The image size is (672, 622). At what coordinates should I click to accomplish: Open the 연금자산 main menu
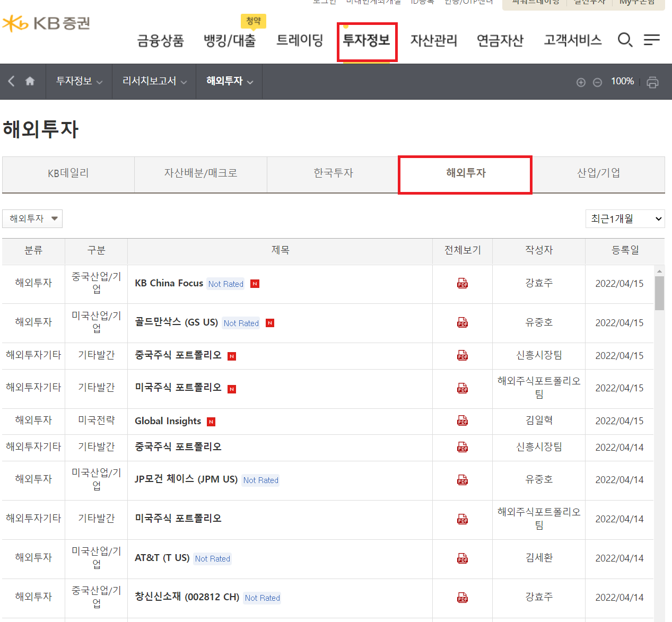pos(500,40)
